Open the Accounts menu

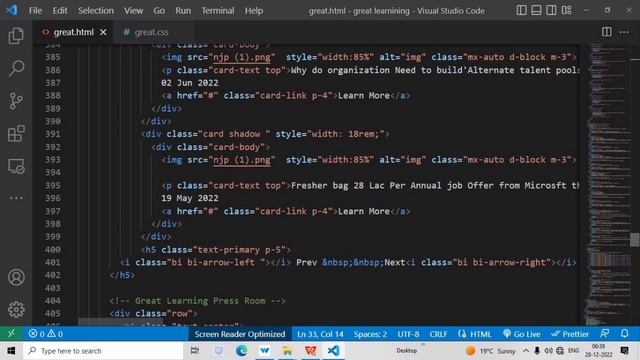[x=16, y=278]
